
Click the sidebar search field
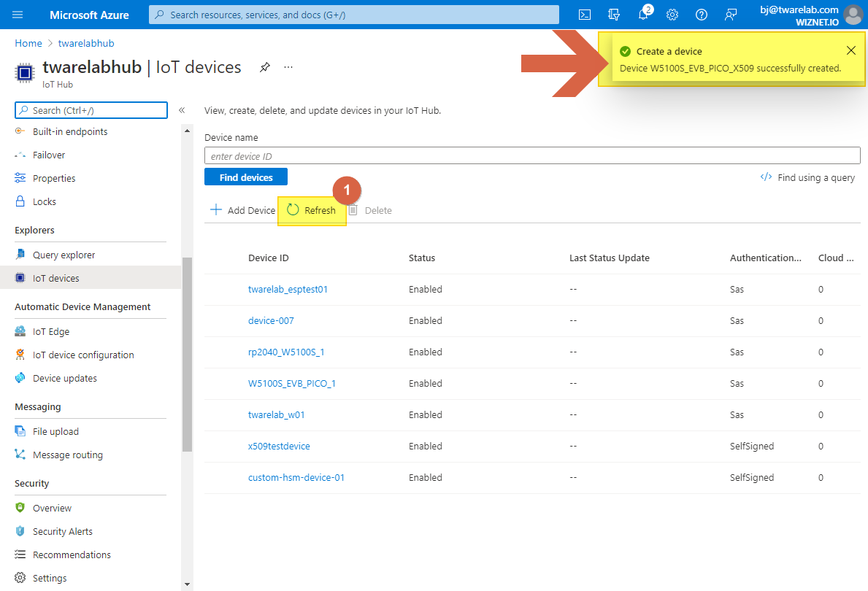[x=91, y=110]
